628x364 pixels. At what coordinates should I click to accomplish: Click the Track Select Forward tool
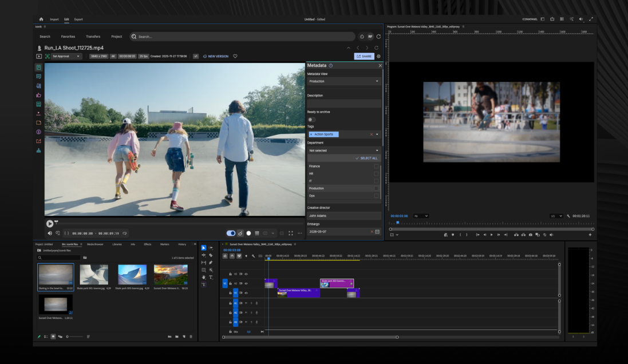211,248
